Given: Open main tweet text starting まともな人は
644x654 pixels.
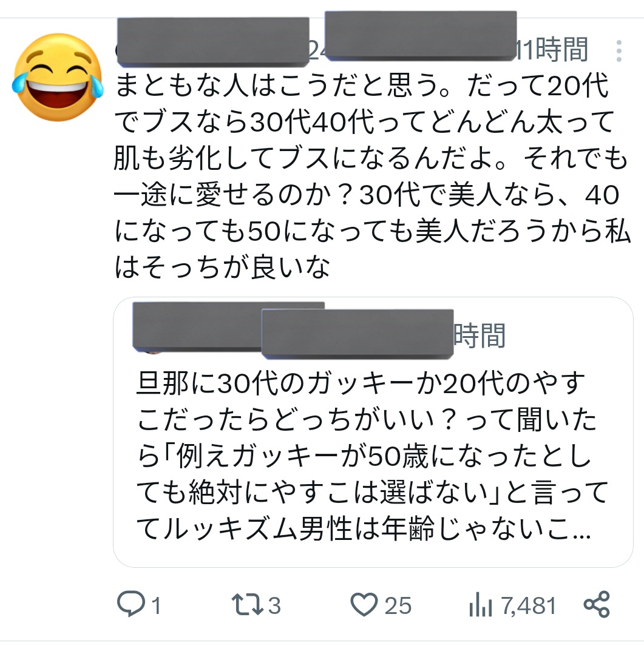Looking at the screenshot, I should (x=371, y=175).
